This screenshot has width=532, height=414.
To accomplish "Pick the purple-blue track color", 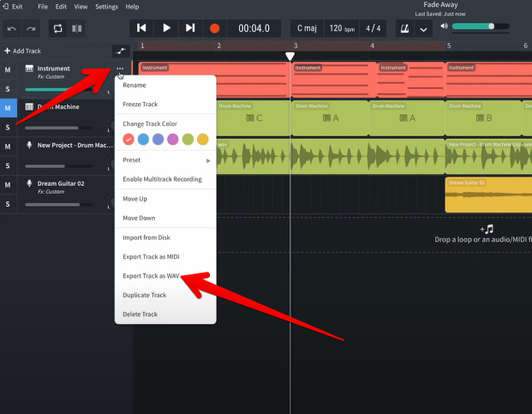I will click(158, 139).
